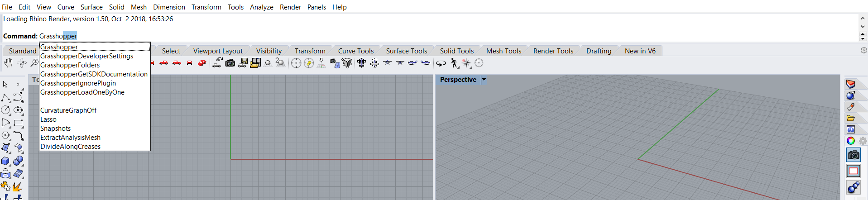The image size is (868, 200).
Task: Choose Lasso from recent commands
Action: pyautogui.click(x=95, y=119)
